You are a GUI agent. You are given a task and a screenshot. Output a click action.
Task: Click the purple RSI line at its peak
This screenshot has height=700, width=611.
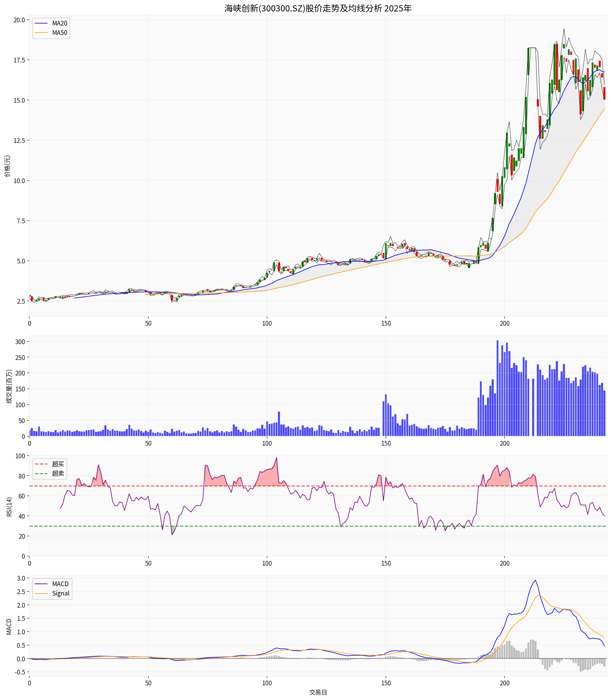(276, 457)
